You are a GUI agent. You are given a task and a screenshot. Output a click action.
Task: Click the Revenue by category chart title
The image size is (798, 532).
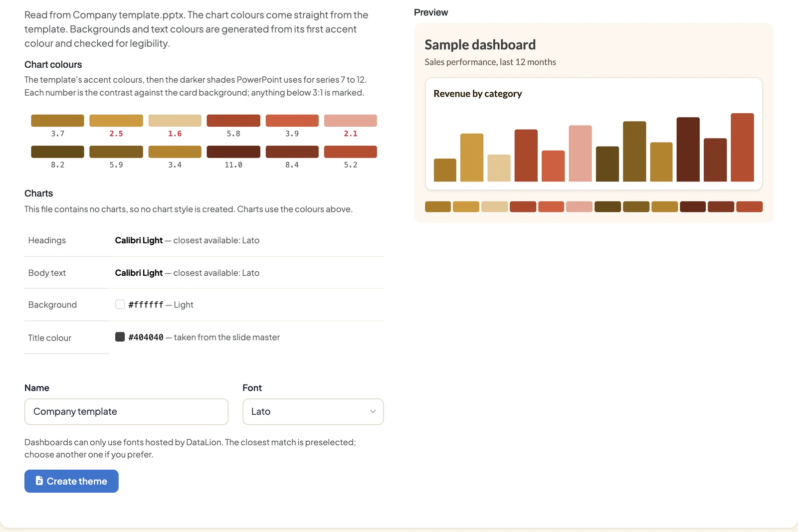pos(478,94)
